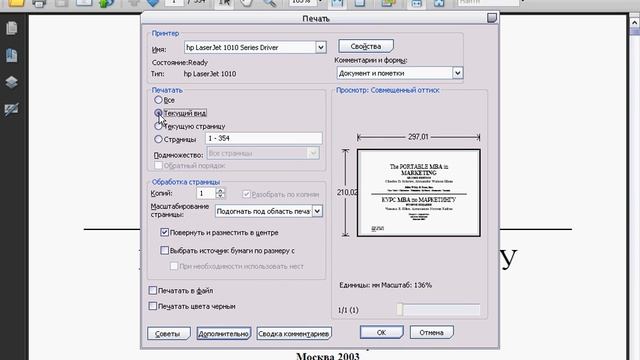Select the 'Текущий вид' radio button
This screenshot has width=640, height=360.
point(158,113)
